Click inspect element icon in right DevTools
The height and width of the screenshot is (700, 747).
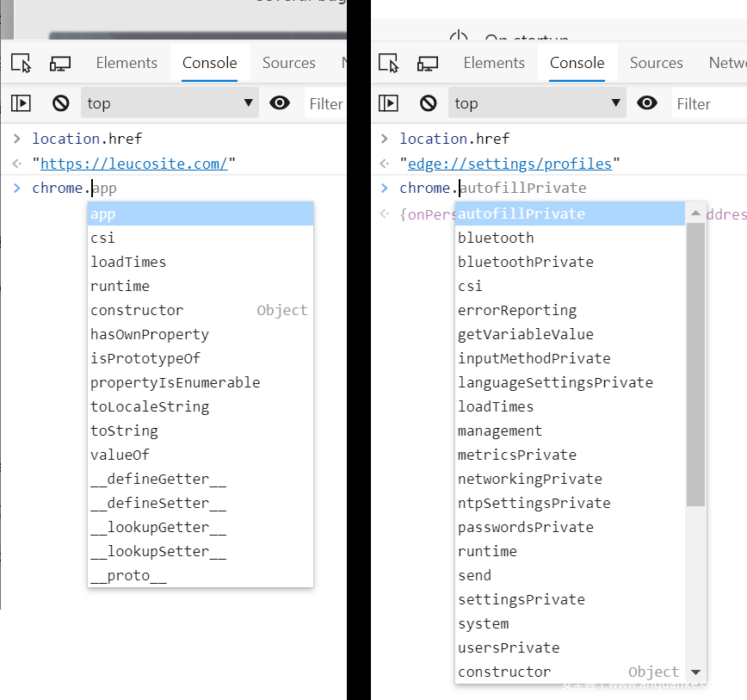tap(388, 63)
